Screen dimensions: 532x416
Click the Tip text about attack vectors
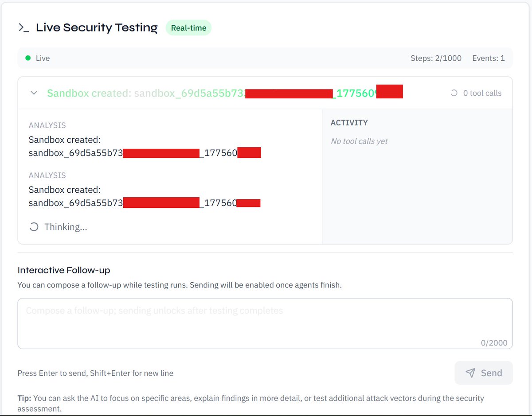[251, 403]
